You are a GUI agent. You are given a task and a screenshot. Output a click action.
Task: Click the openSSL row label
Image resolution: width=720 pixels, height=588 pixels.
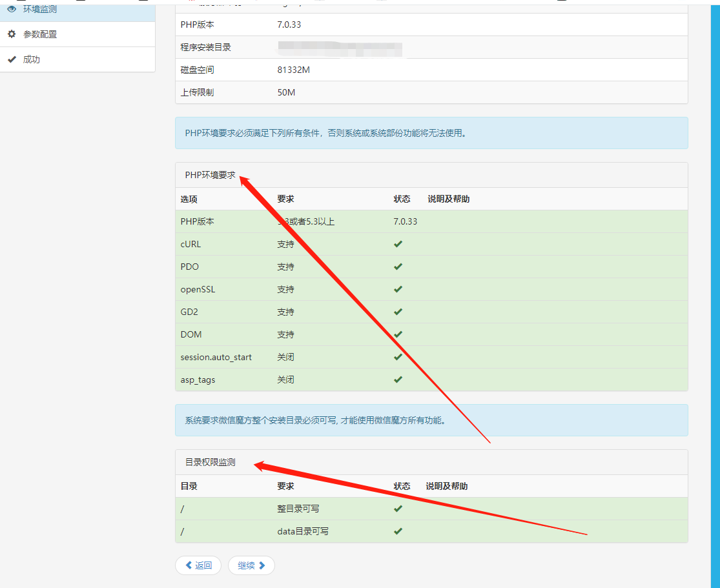coord(198,289)
